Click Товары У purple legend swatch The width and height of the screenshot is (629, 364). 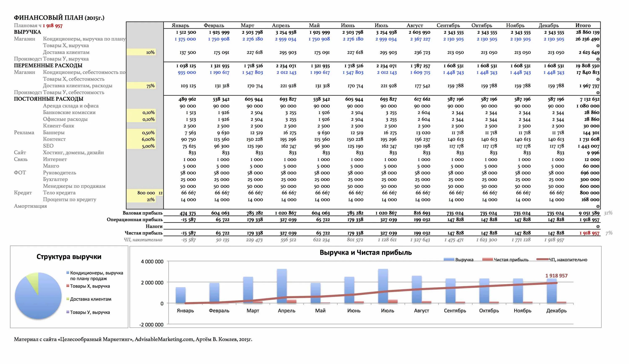(68, 312)
